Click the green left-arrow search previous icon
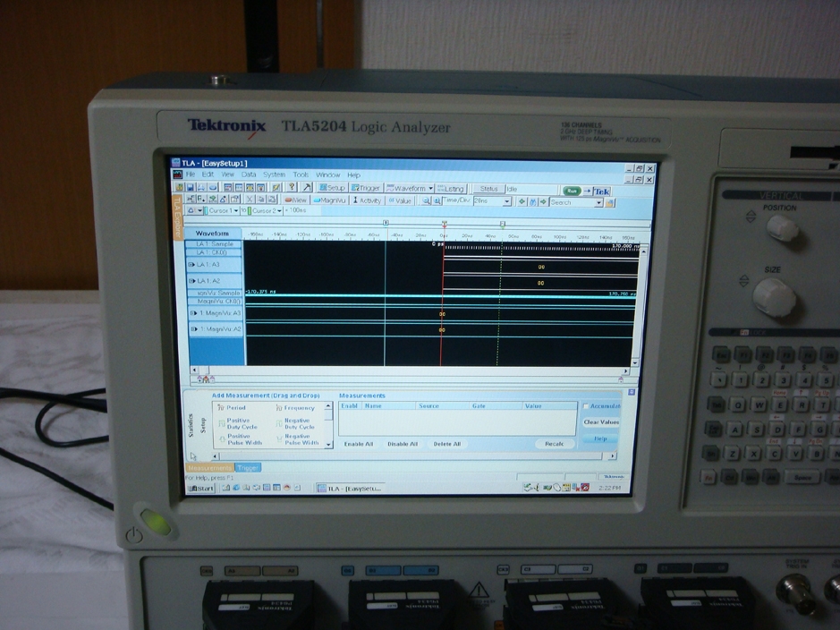 coord(522,202)
